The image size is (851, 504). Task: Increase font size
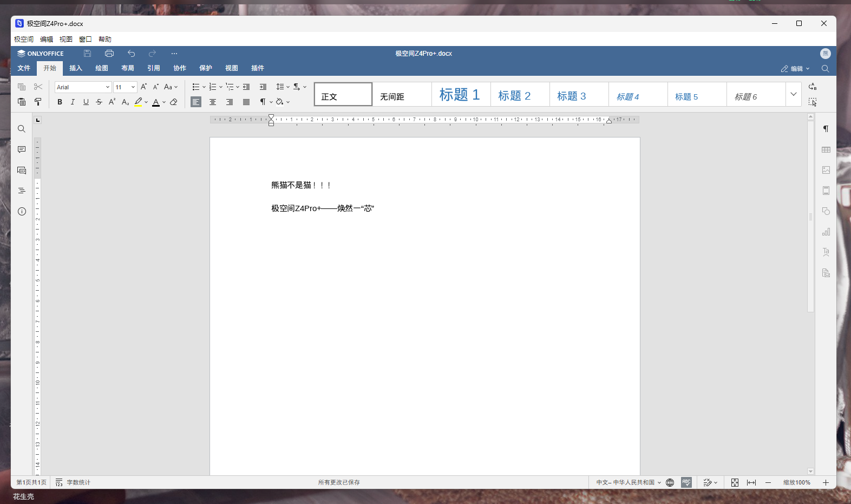pos(143,87)
